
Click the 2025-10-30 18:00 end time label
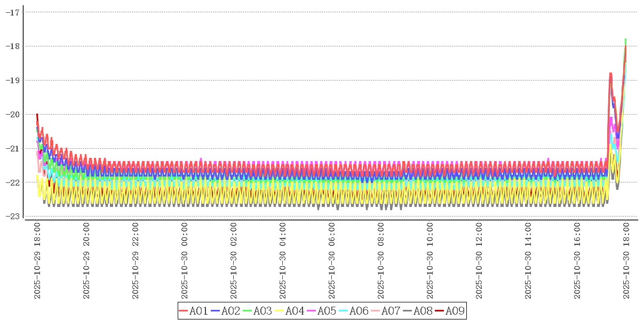click(x=626, y=261)
